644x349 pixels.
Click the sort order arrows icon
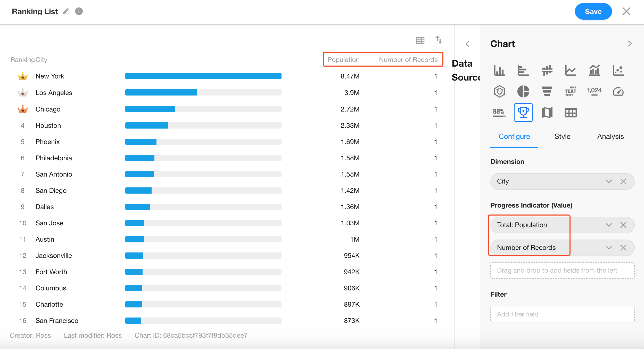(x=439, y=40)
